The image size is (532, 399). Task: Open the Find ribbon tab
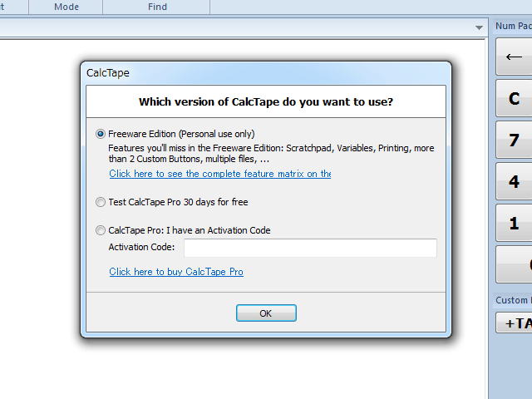[157, 7]
